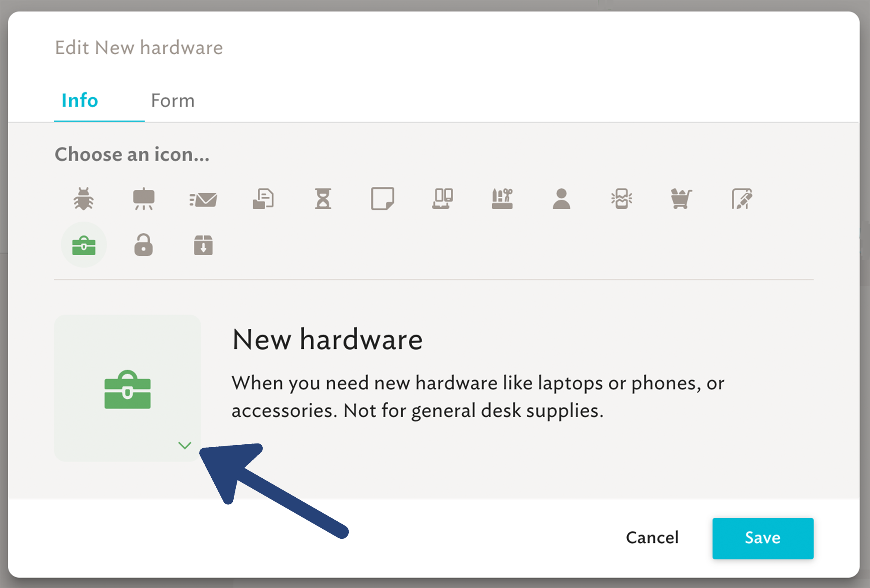This screenshot has height=588, width=870.
Task: Select the green toolbox icon
Action: [x=84, y=245]
